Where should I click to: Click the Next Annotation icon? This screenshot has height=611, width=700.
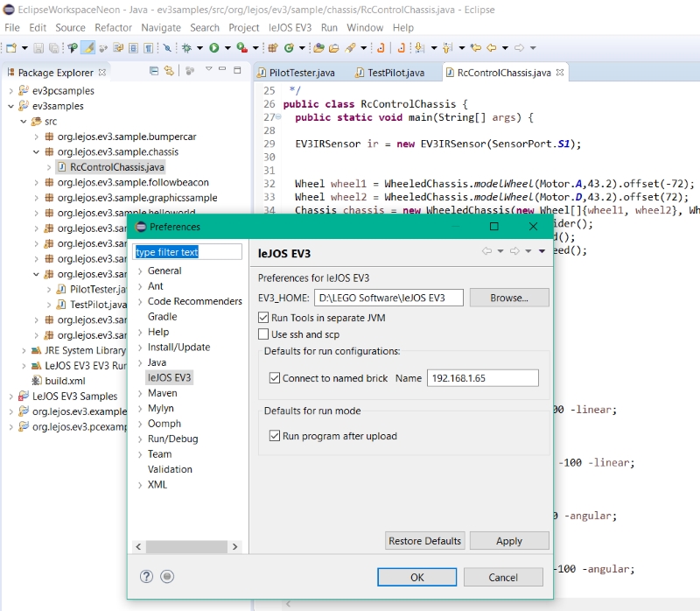419,48
